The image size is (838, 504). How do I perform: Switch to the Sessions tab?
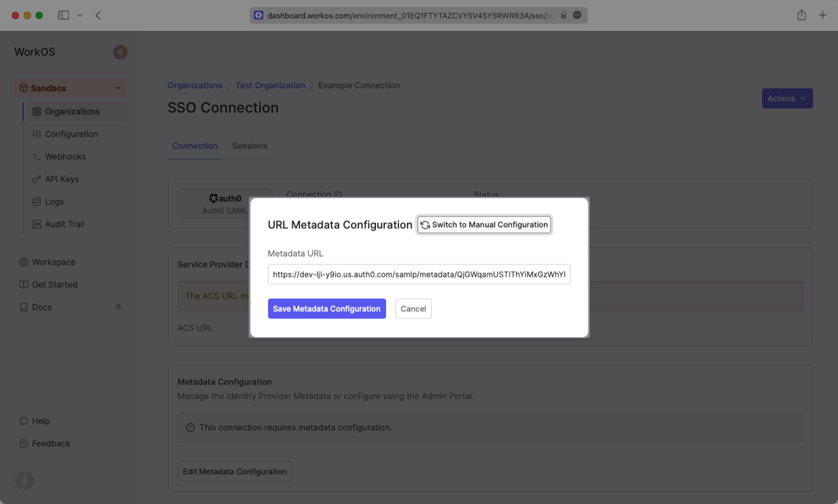click(x=250, y=146)
